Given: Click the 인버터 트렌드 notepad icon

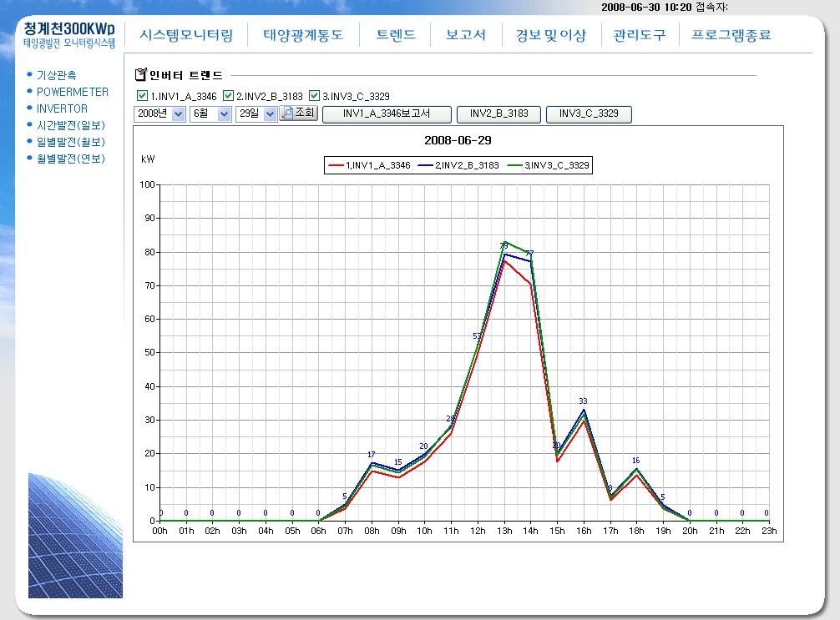Looking at the screenshot, I should click(x=140, y=75).
